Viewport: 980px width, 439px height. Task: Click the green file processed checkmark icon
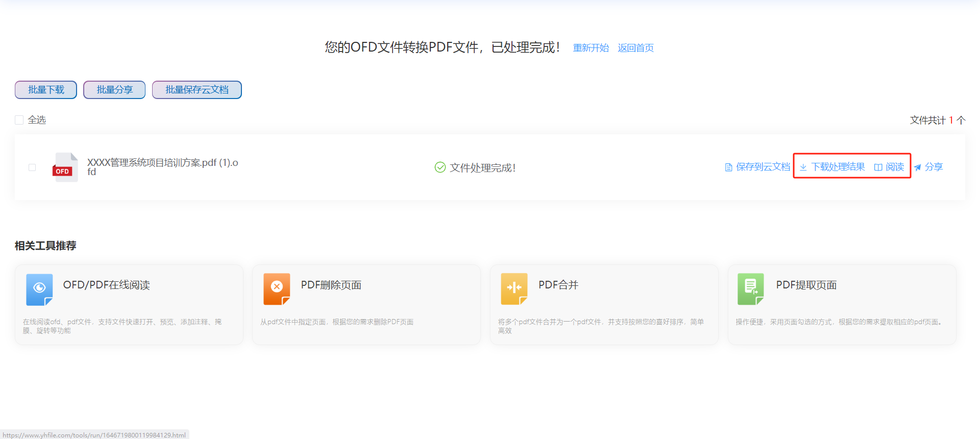439,167
